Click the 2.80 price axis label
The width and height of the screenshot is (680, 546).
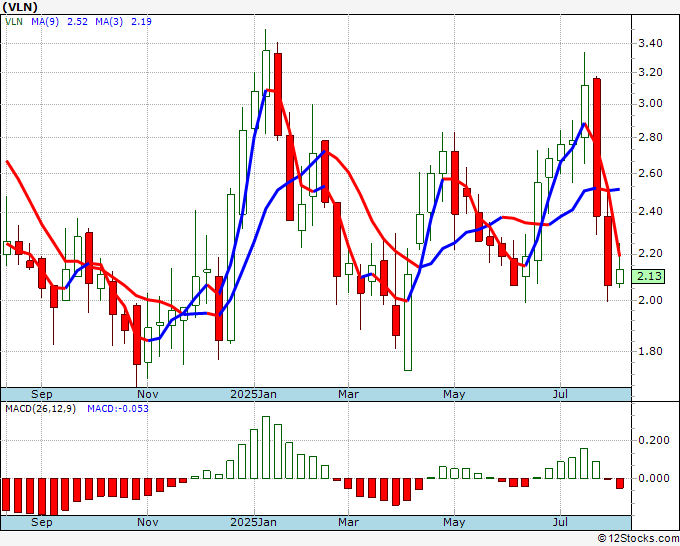pyautogui.click(x=650, y=137)
